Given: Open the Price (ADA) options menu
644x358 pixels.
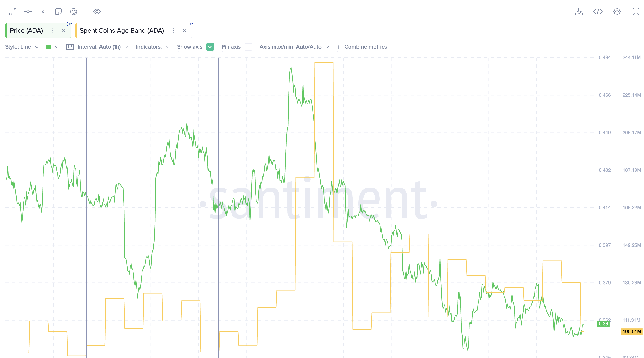Looking at the screenshot, I should (52, 30).
